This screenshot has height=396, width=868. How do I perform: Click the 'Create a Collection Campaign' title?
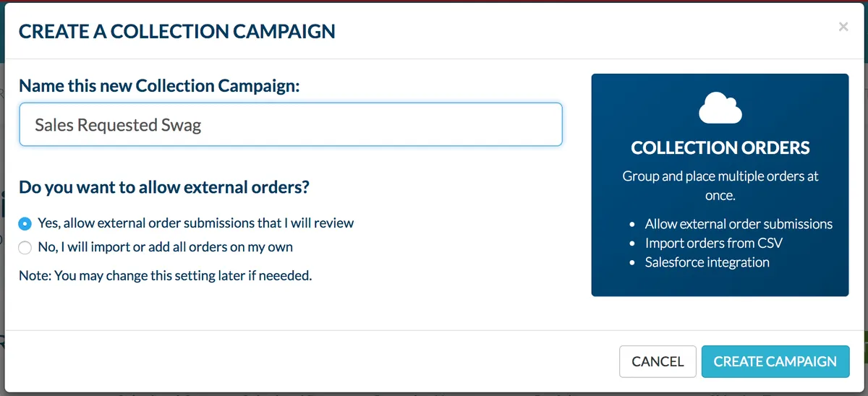point(177,31)
